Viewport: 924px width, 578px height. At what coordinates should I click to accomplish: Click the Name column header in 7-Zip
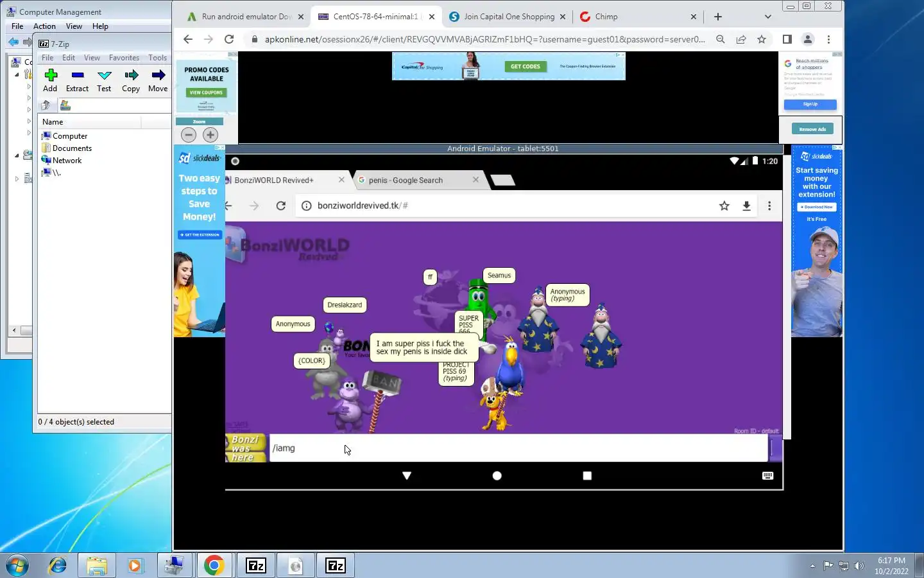[x=89, y=122]
